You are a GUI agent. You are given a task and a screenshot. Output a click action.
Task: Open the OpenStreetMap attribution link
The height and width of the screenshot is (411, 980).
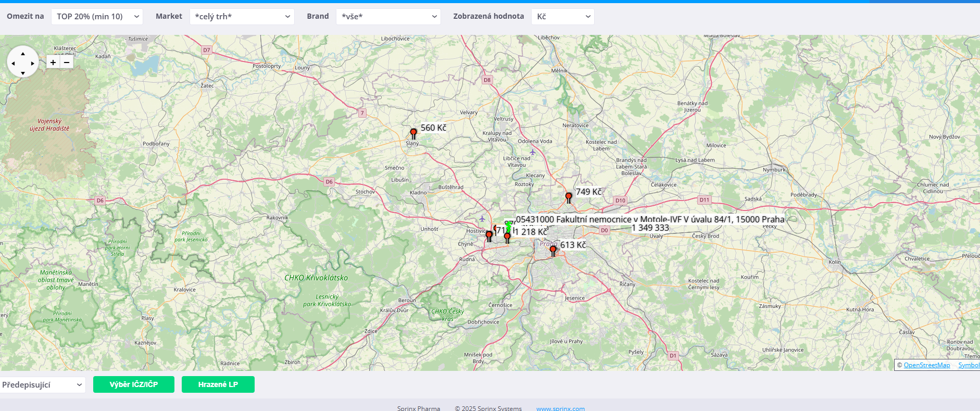(x=926, y=365)
